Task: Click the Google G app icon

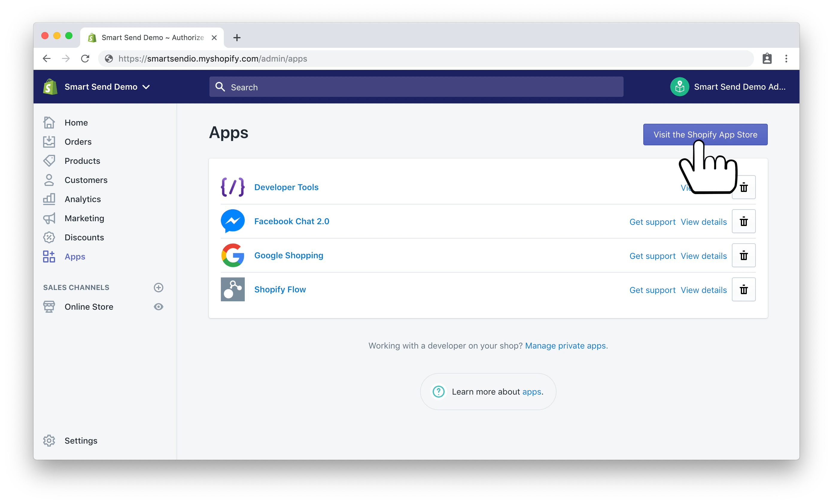Action: [232, 255]
